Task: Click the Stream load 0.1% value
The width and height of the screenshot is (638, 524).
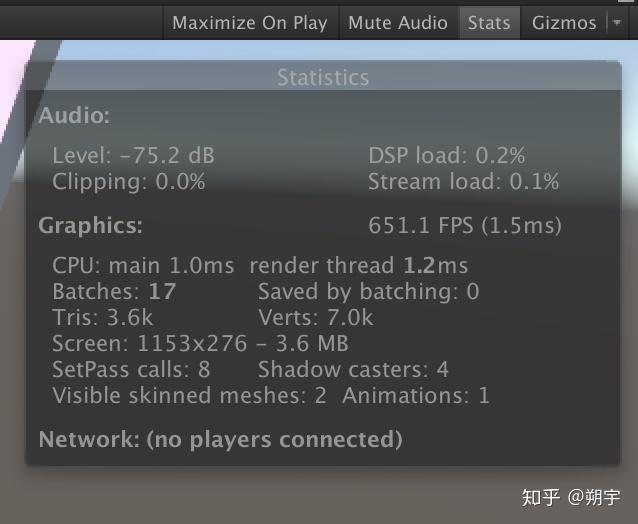Action: pyautogui.click(x=464, y=181)
